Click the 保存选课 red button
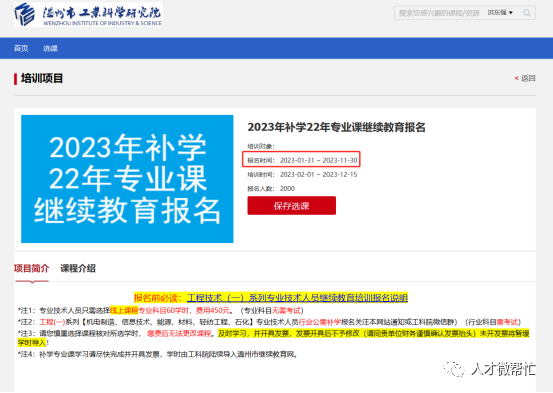553x393 pixels. (x=291, y=206)
